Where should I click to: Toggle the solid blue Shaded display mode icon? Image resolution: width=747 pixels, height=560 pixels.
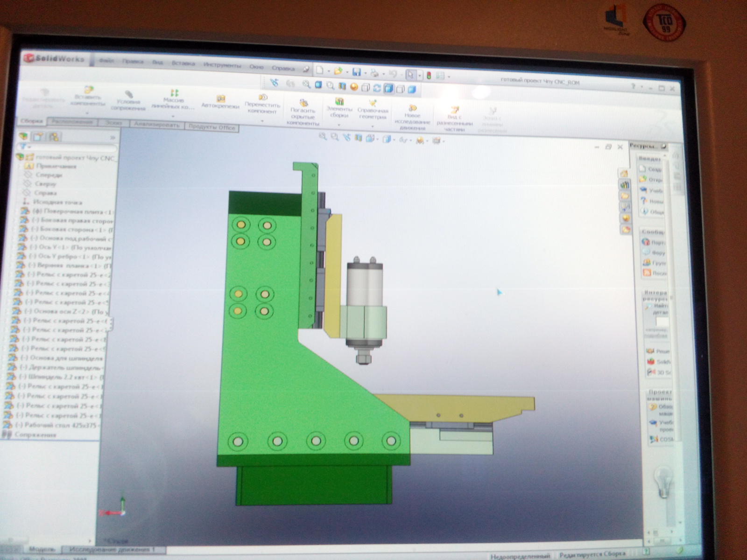[411, 90]
